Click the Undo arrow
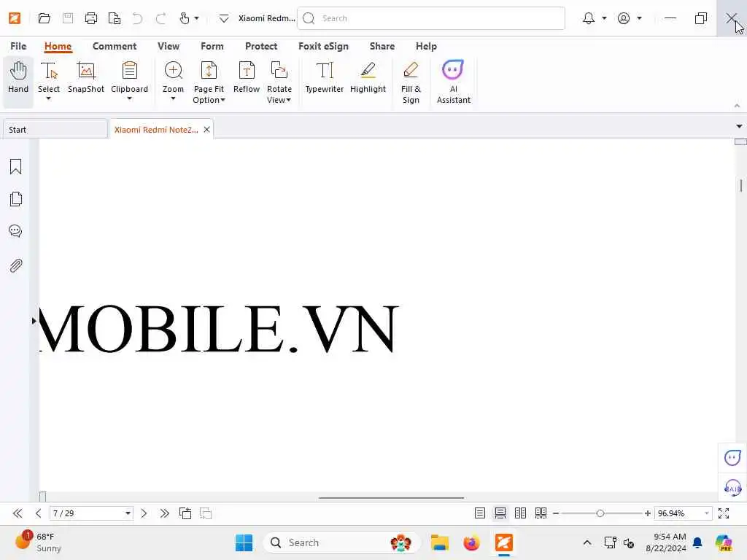 pos(137,18)
